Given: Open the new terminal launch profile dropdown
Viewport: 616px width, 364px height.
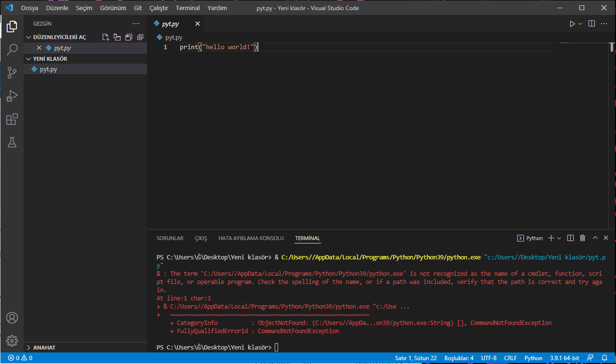Looking at the screenshot, I should coord(559,238).
